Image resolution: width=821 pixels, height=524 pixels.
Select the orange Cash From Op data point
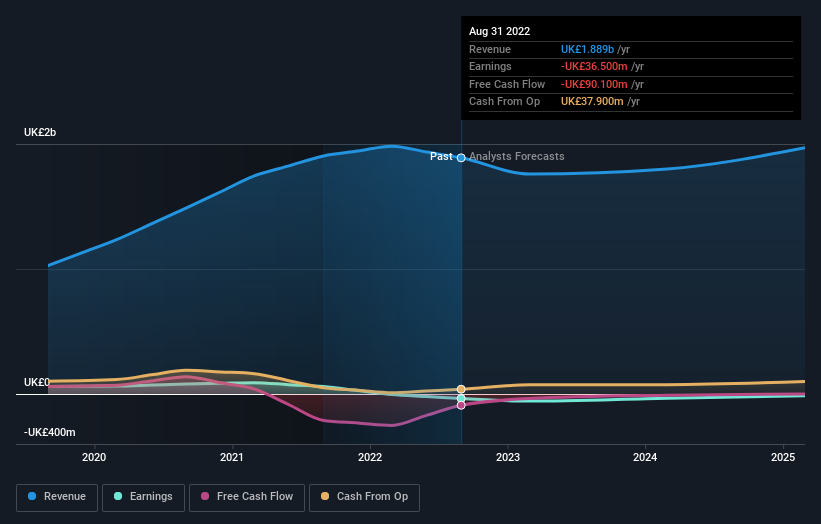[461, 389]
